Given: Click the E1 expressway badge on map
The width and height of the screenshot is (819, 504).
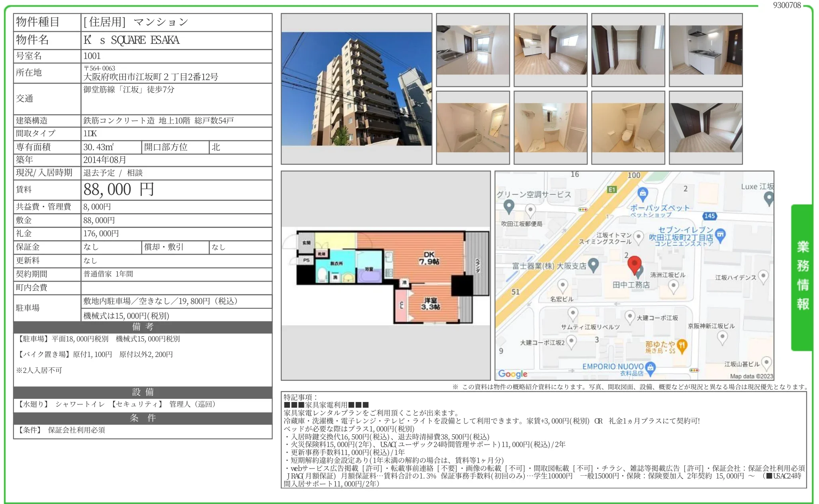Looking at the screenshot, I should [611, 190].
